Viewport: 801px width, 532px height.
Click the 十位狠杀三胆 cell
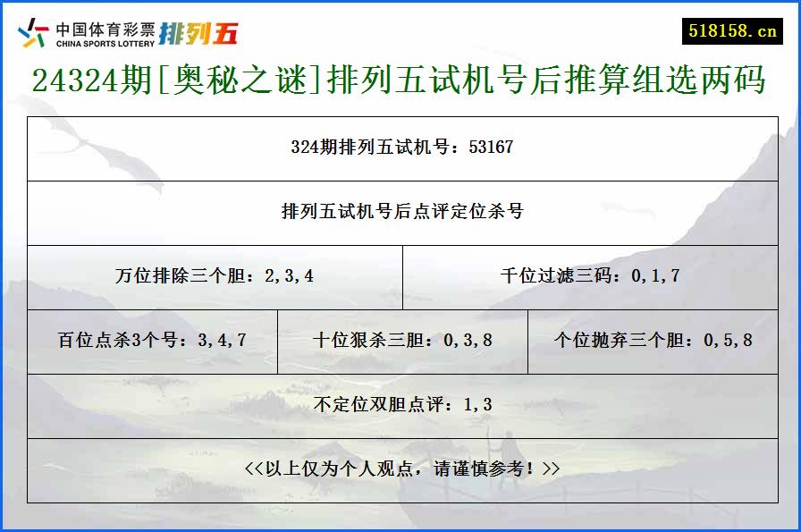click(402, 339)
